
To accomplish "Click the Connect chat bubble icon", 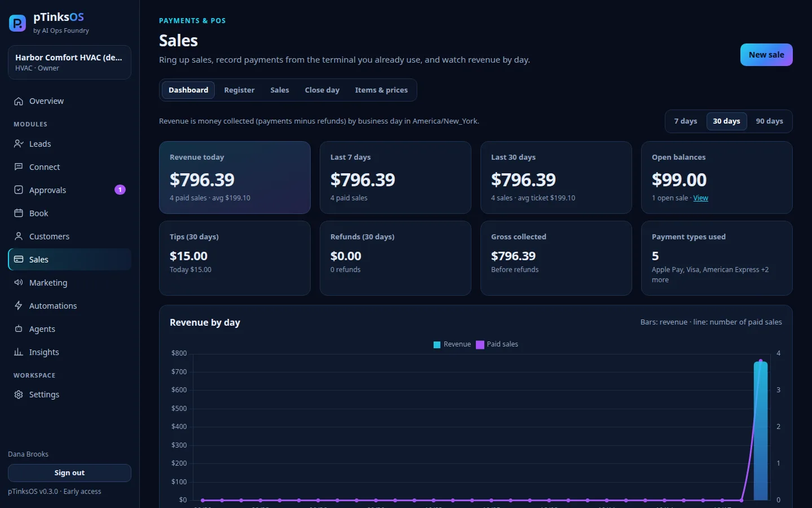I will (19, 167).
